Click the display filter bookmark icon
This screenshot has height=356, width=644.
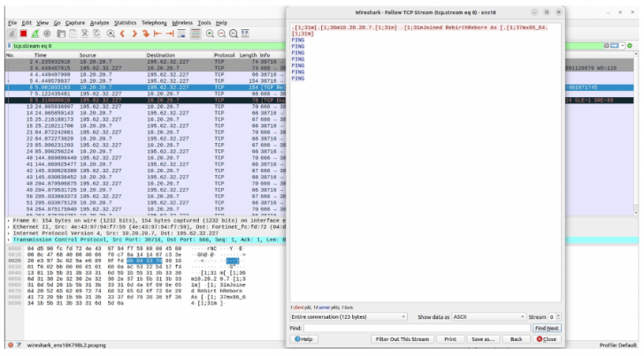pos(10,46)
